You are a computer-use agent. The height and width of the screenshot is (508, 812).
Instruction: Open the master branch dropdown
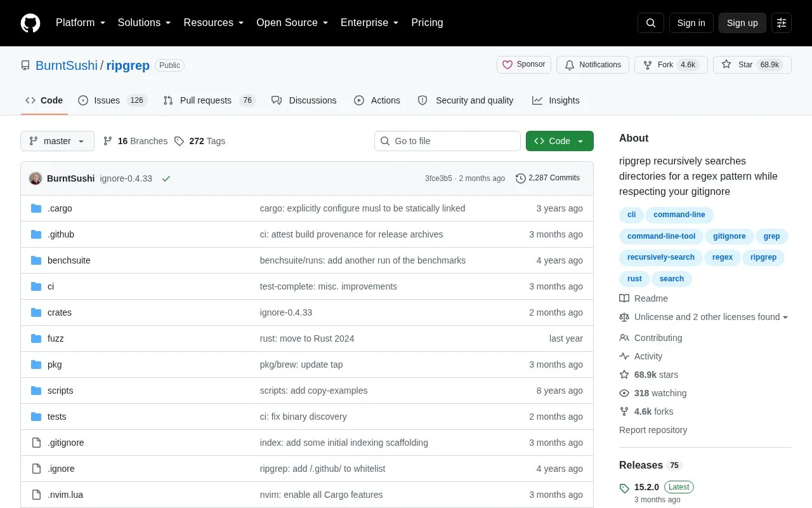(x=57, y=141)
